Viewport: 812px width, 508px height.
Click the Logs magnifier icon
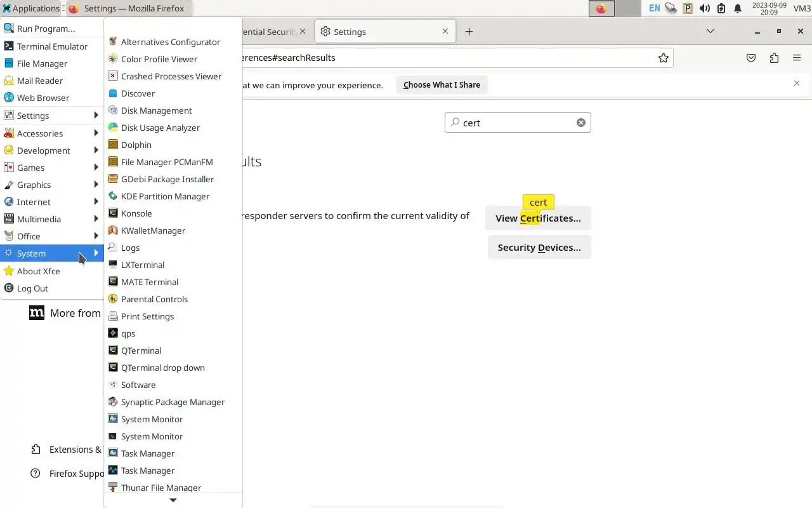(x=113, y=248)
